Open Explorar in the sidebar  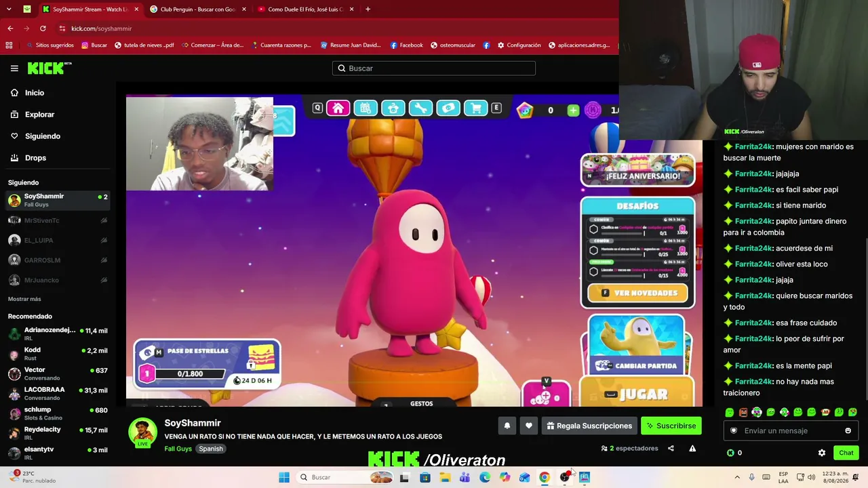(39, 115)
